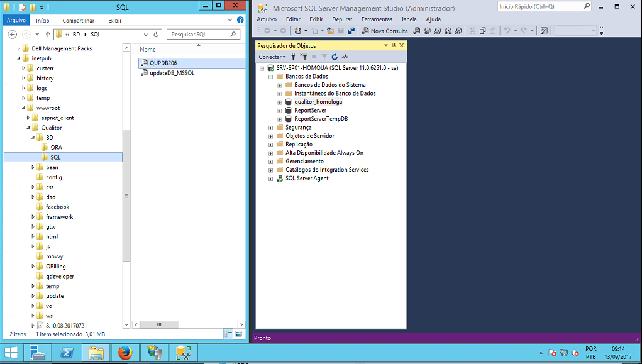Click the Explorer Up one level arrow

click(x=48, y=35)
